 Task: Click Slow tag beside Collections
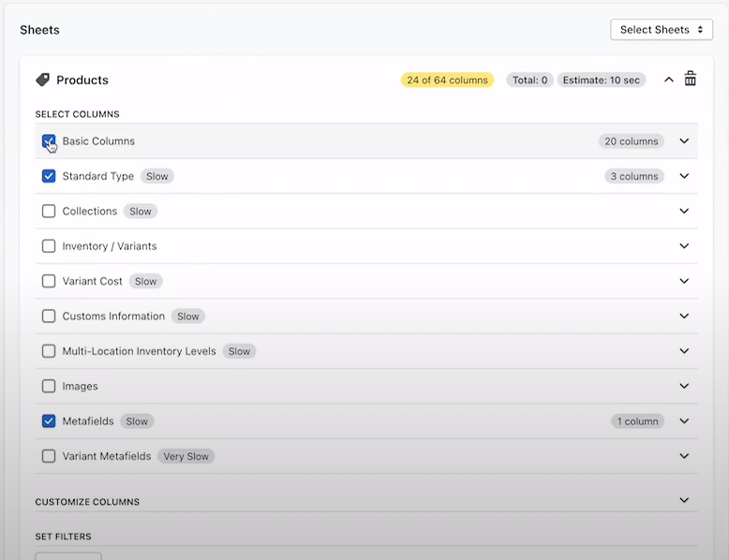click(x=141, y=212)
